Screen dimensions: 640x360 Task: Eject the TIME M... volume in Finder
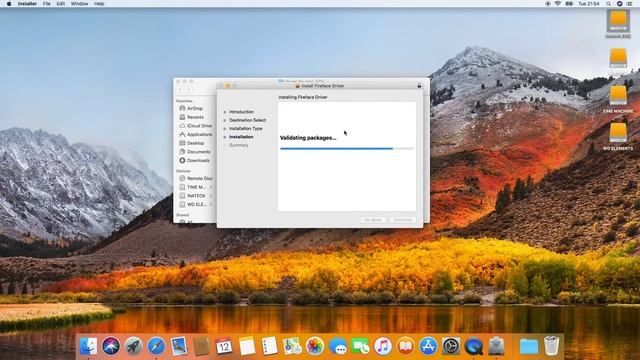[211, 187]
